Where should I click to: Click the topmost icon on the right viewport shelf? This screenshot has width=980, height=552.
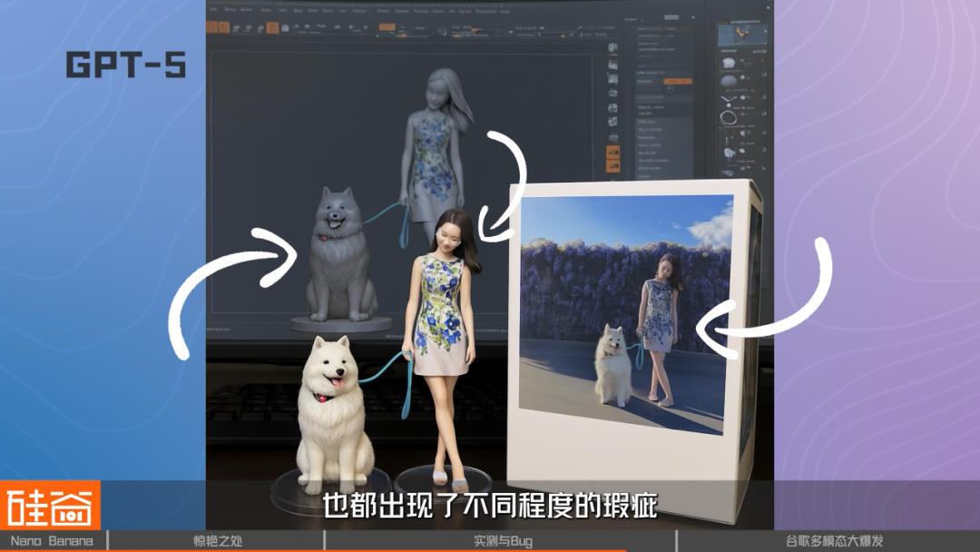tap(613, 48)
